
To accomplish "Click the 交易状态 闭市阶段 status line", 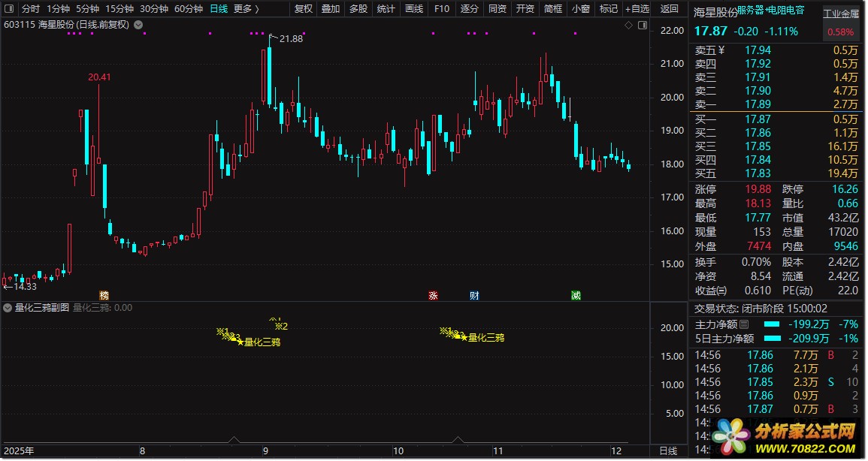I will pyautogui.click(x=761, y=309).
